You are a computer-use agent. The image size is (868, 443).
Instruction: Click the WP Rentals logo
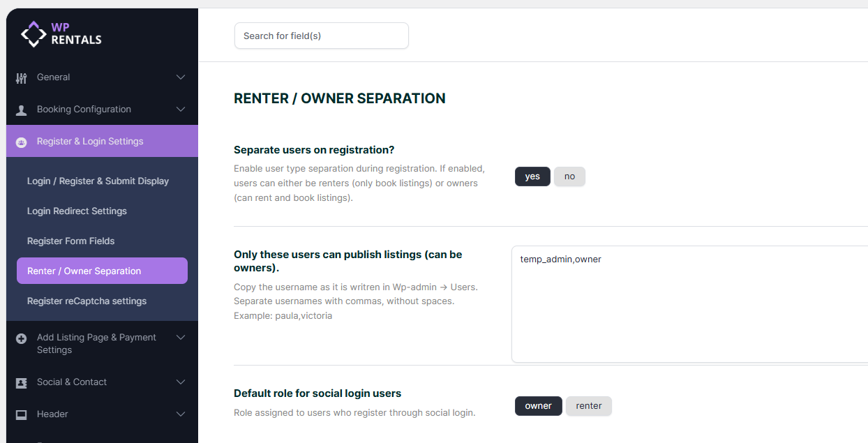click(x=61, y=33)
